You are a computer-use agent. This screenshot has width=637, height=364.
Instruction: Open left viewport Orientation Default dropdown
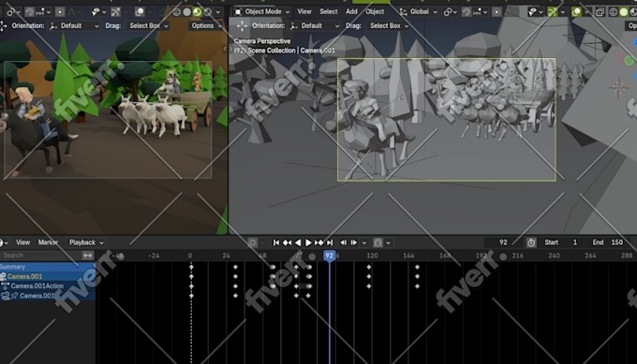tap(75, 25)
